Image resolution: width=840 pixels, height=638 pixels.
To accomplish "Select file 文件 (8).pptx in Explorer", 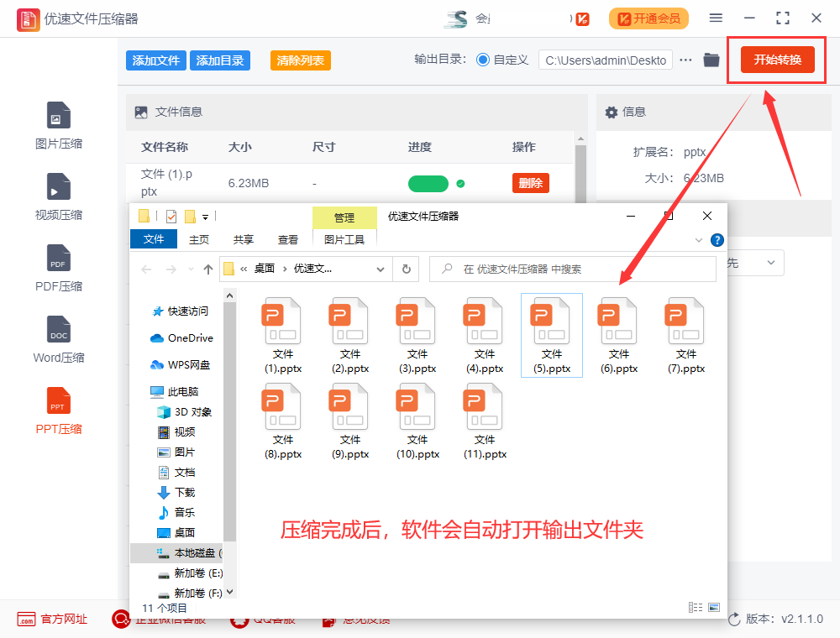I will click(283, 421).
